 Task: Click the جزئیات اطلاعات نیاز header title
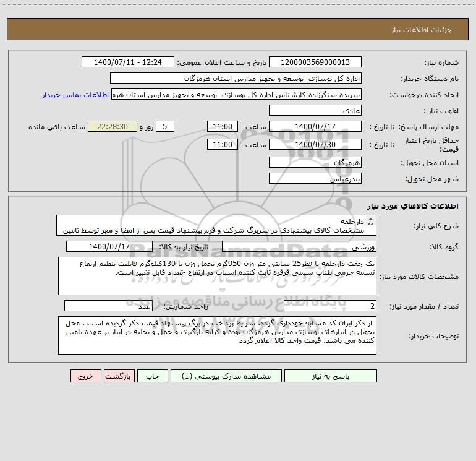(422, 30)
